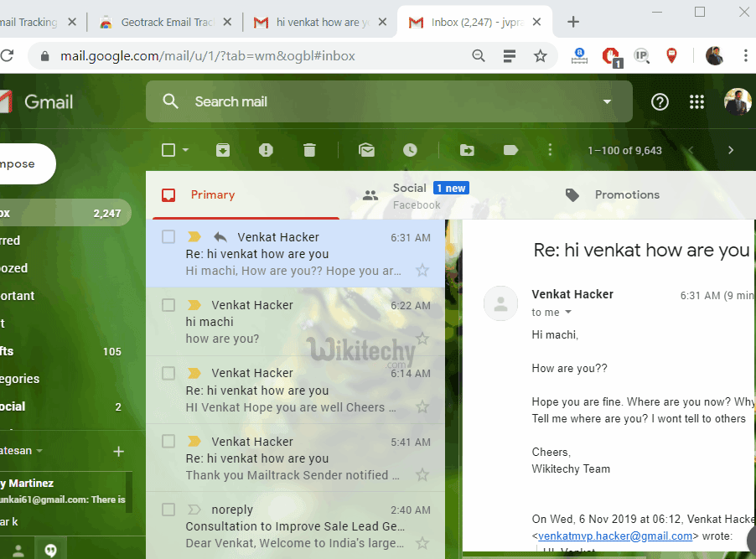
Task: Apply a label with the Labels icon
Action: [x=510, y=150]
